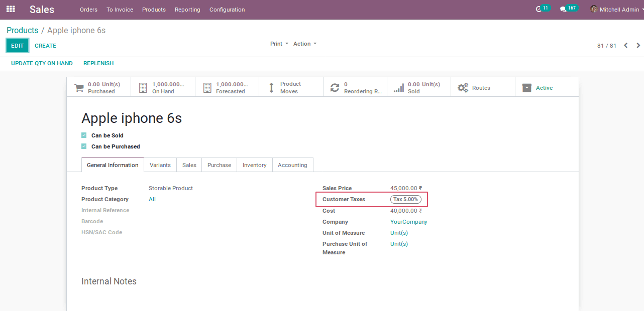Go to previous product record arrow
Screen dimensions: 644x311
[626, 46]
